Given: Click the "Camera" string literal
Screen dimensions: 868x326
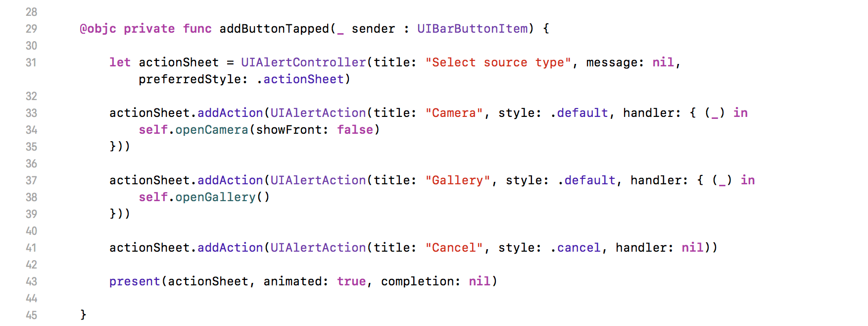Looking at the screenshot, I should pyautogui.click(x=454, y=113).
